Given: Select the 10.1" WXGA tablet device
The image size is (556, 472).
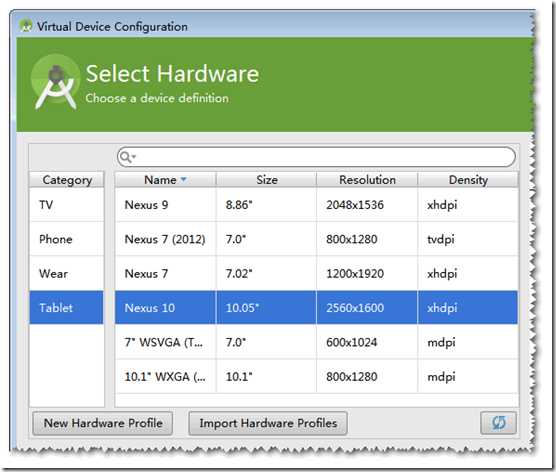Looking at the screenshot, I should coord(317,376).
